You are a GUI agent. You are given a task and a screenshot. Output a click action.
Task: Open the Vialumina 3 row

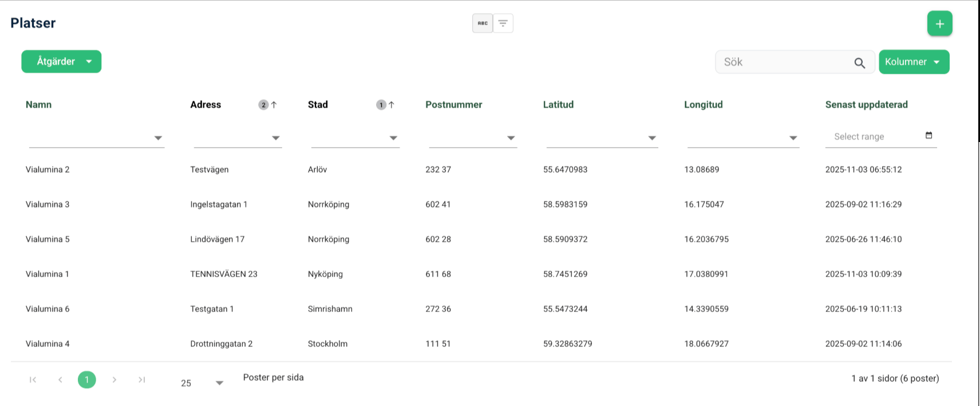(x=481, y=204)
